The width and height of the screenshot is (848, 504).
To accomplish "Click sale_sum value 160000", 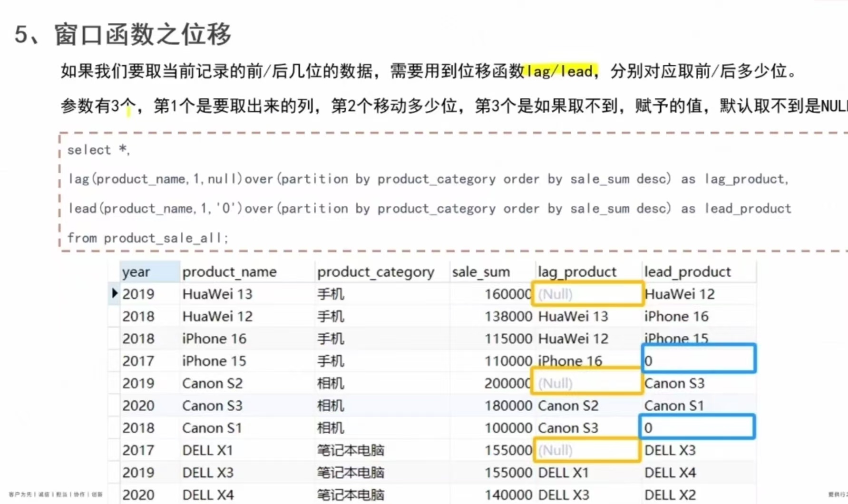I will [508, 294].
